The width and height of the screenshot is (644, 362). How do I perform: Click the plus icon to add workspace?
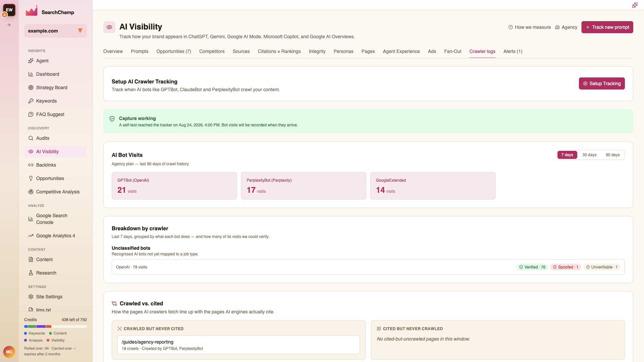click(x=9, y=25)
